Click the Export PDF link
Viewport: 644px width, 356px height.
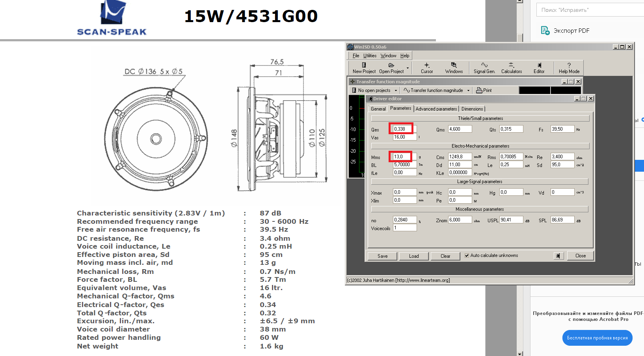point(571,31)
